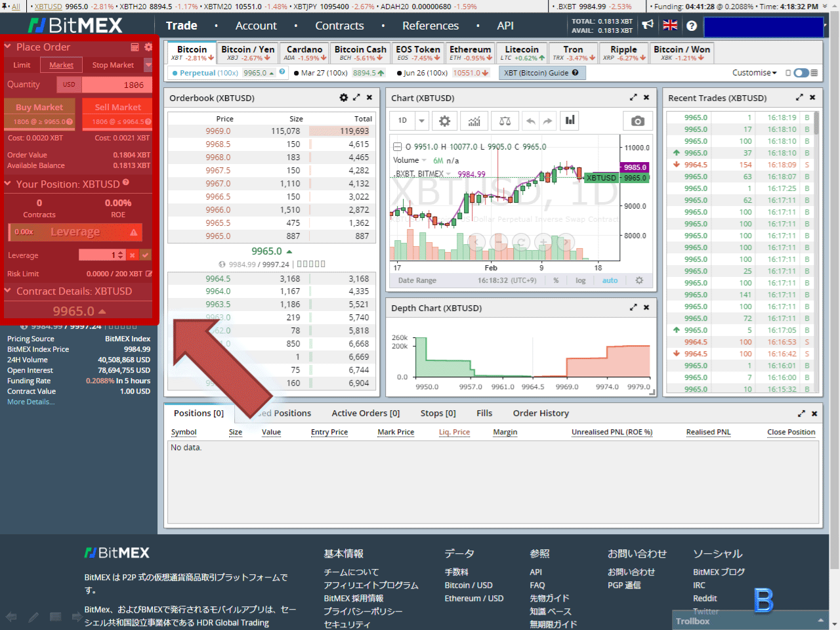The image size is (840, 630).
Task: Select the Limit order tab
Action: tap(22, 65)
